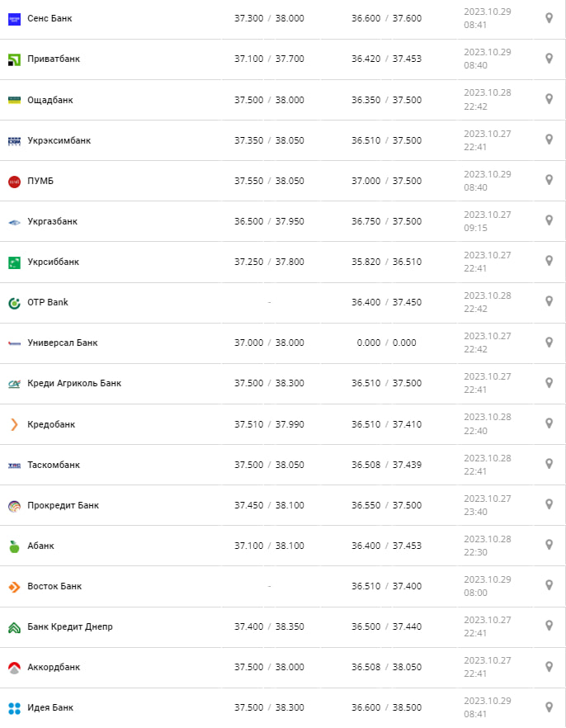Click the Восток Банк location pin
This screenshot has width=566, height=728.
pos(549,585)
